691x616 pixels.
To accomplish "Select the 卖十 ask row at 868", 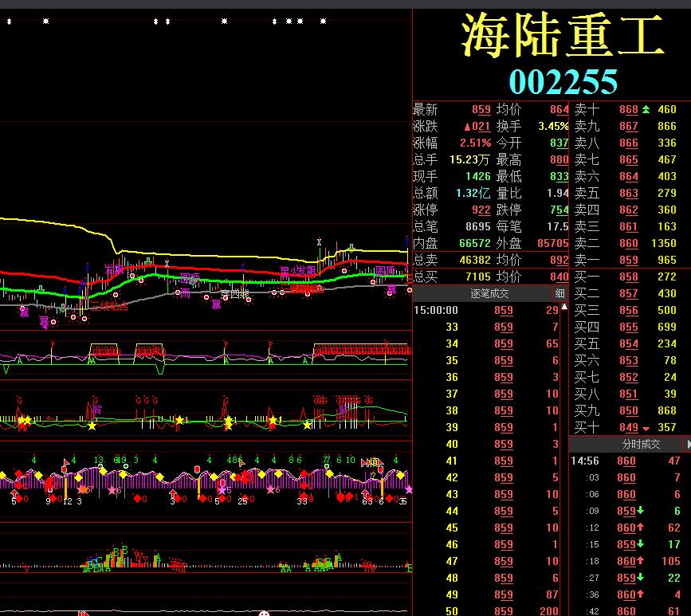I will click(630, 109).
